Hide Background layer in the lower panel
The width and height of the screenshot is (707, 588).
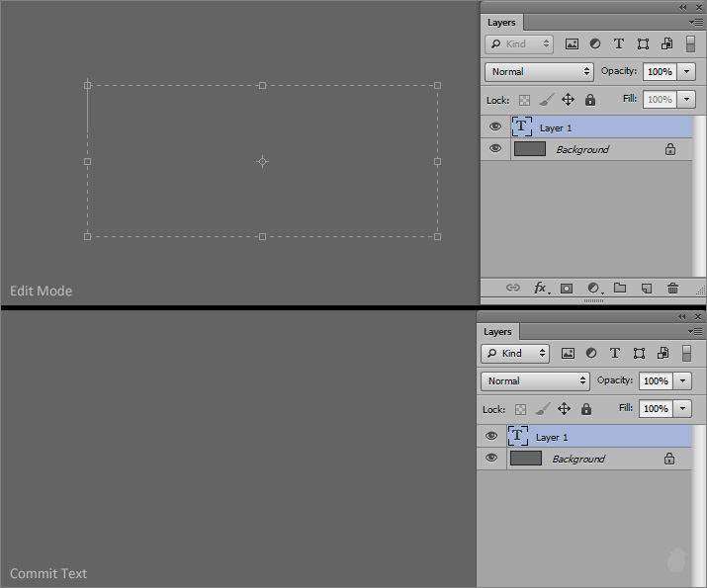pos(491,459)
